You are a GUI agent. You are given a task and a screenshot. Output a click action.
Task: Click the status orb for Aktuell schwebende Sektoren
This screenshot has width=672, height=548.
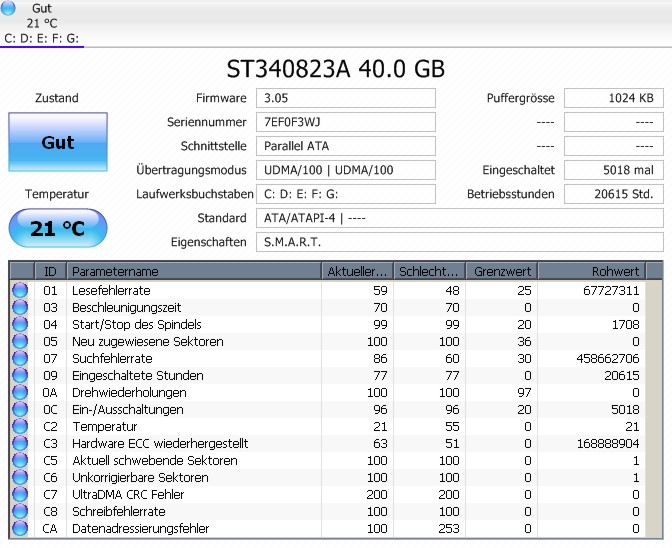(20, 461)
